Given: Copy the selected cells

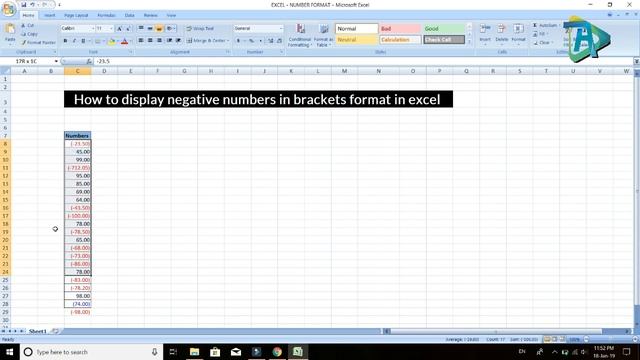Looking at the screenshot, I should (30, 34).
